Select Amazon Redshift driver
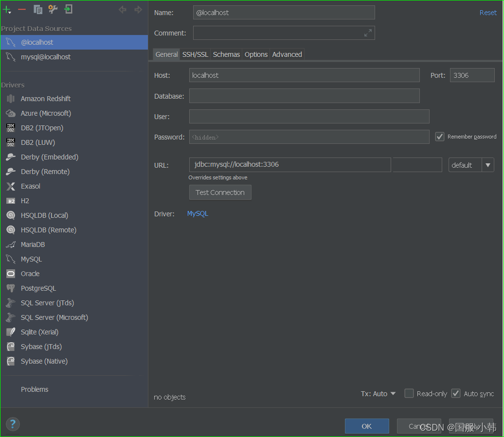This screenshot has width=504, height=437. point(74,99)
